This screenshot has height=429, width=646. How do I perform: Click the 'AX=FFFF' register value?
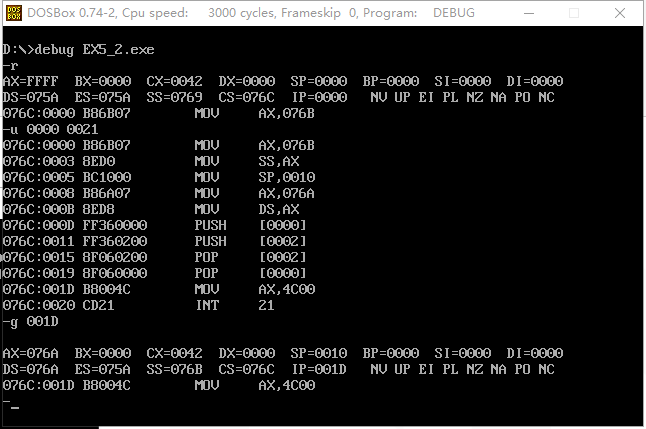click(30, 81)
